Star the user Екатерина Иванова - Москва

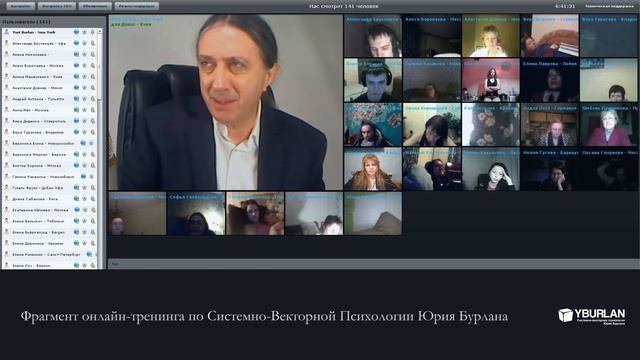point(84,210)
